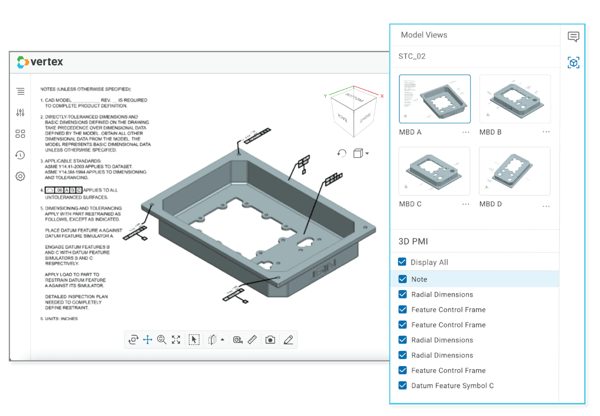
Task: Click the MBD D label text
Action: tap(491, 204)
